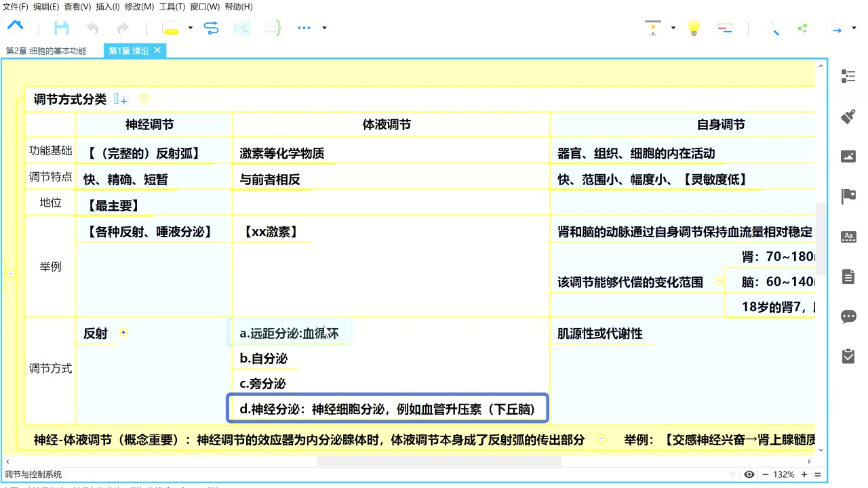Click the export document icon
Screen dimensions: 868x488
click(x=833, y=28)
